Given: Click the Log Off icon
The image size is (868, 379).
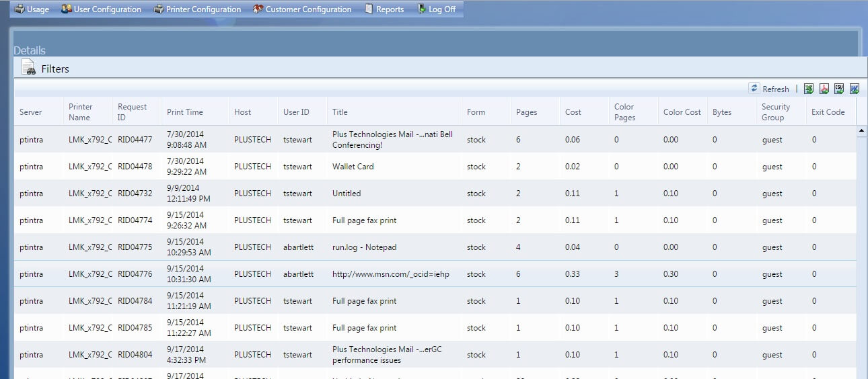Looking at the screenshot, I should (x=421, y=9).
